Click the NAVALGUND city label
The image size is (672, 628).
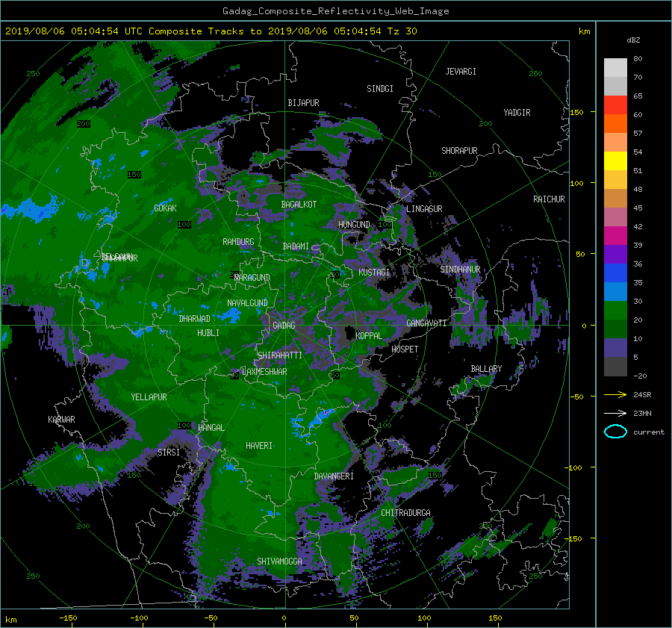(247, 303)
